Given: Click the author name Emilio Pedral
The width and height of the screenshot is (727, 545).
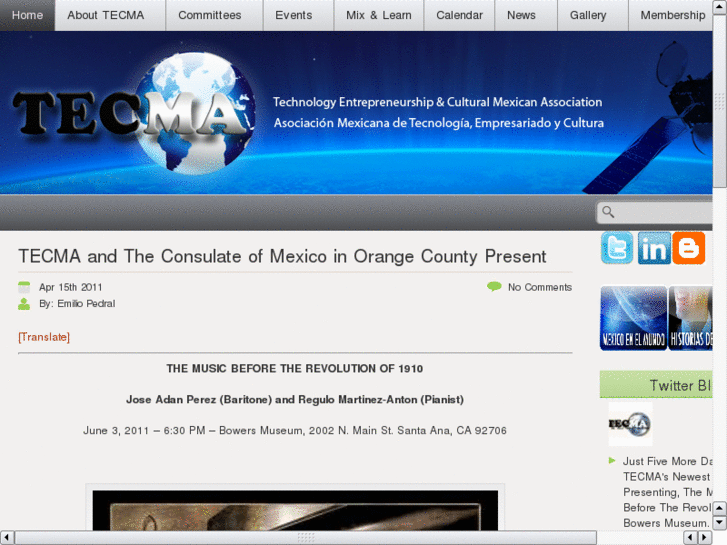Looking at the screenshot, I should click(x=86, y=304).
